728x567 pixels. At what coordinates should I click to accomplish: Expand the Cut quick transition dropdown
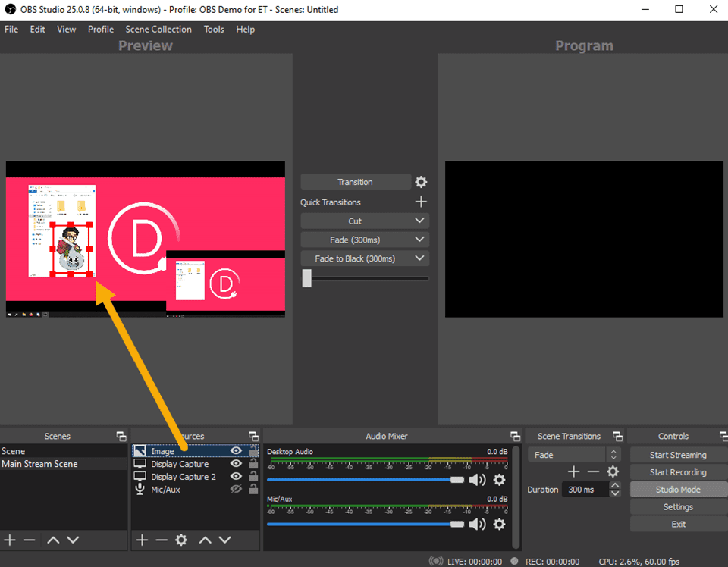[x=420, y=221]
